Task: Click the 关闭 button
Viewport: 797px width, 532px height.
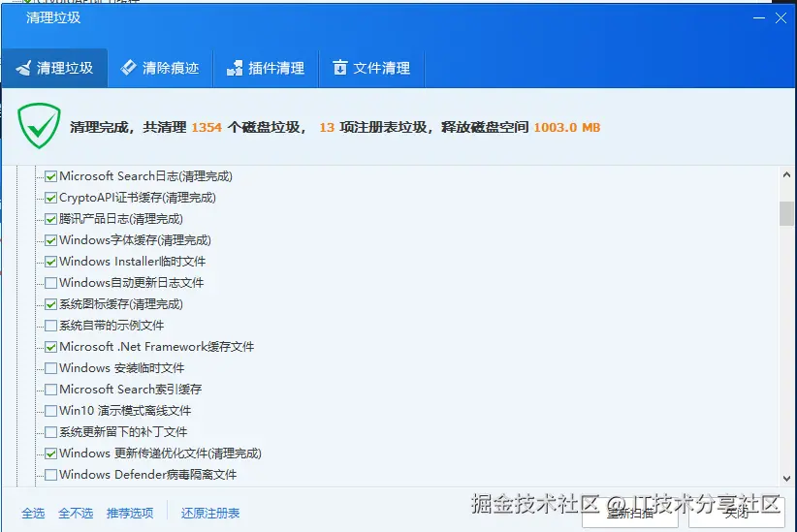Action: tap(737, 514)
